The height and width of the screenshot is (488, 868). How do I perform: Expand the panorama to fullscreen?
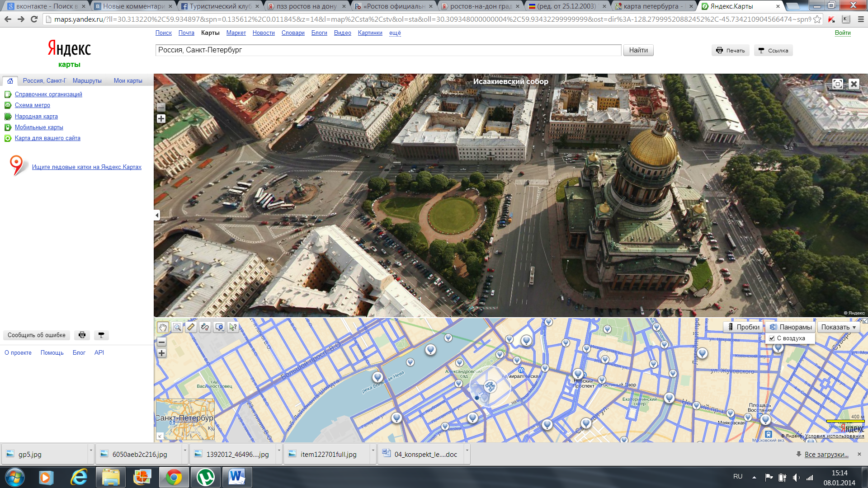838,84
